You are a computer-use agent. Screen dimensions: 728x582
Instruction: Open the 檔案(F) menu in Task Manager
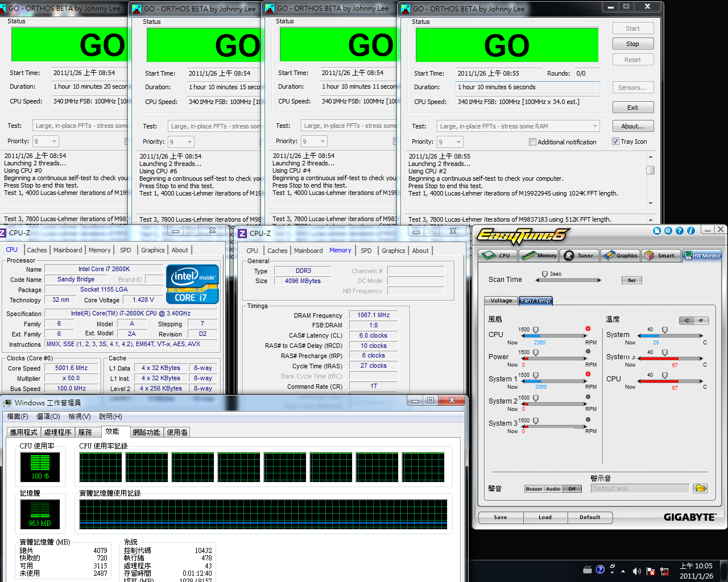18,417
